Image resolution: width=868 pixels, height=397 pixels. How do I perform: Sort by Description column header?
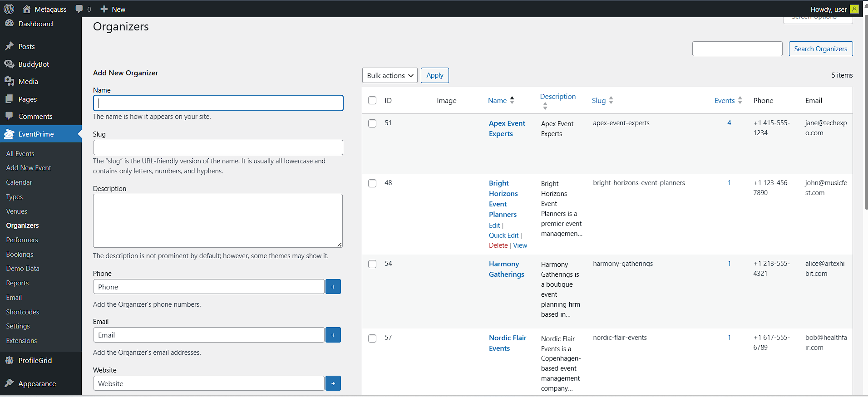557,97
